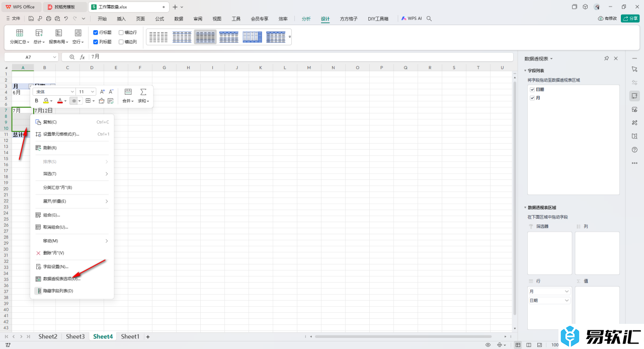This screenshot has width=644, height=349.
Task: Open the font size 11 dropdown
Action: 93,92
